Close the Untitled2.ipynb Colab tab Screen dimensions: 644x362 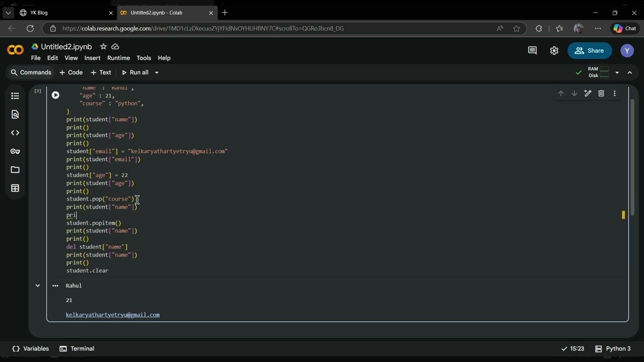(x=211, y=13)
